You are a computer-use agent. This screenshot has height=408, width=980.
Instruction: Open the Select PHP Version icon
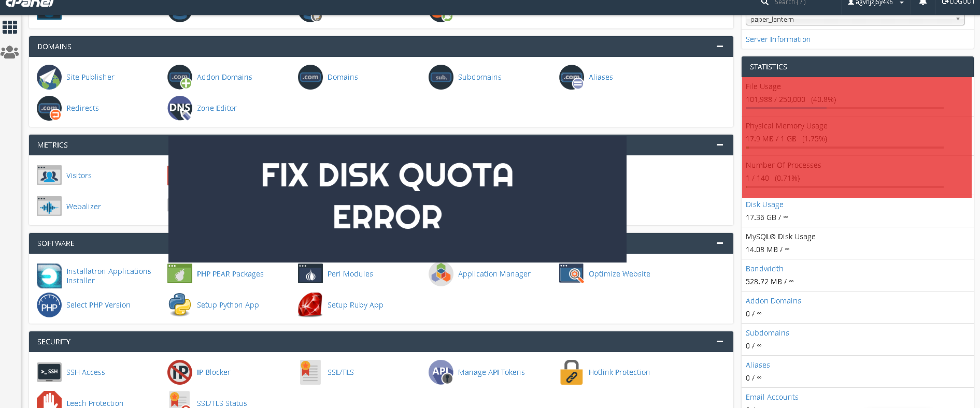(x=49, y=305)
